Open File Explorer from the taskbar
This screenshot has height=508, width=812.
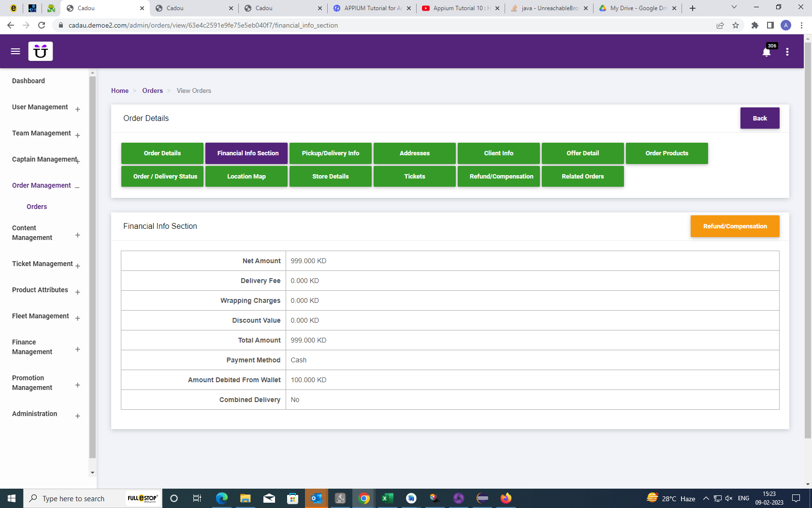(x=246, y=498)
